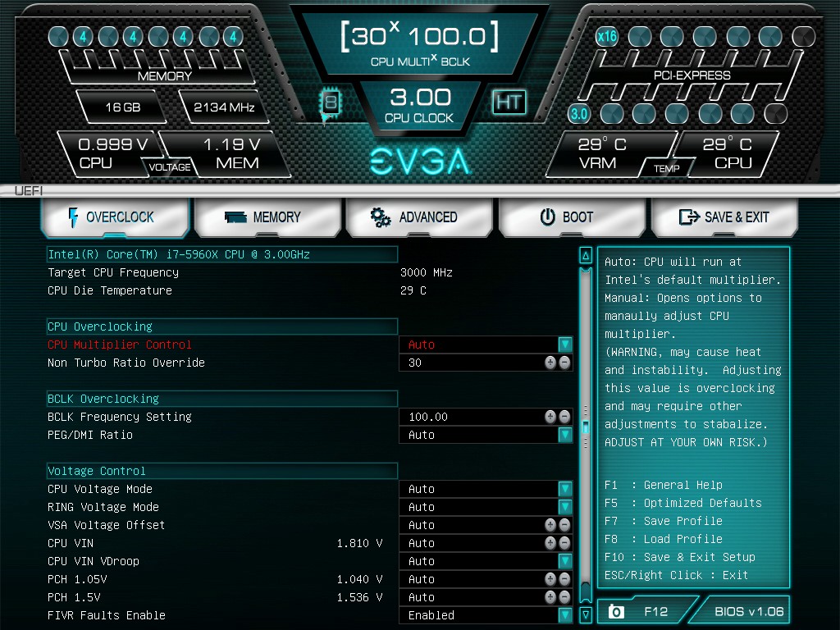Click the first 4GB memory slot indicator
This screenshot has width=840, height=630.
tap(83, 36)
